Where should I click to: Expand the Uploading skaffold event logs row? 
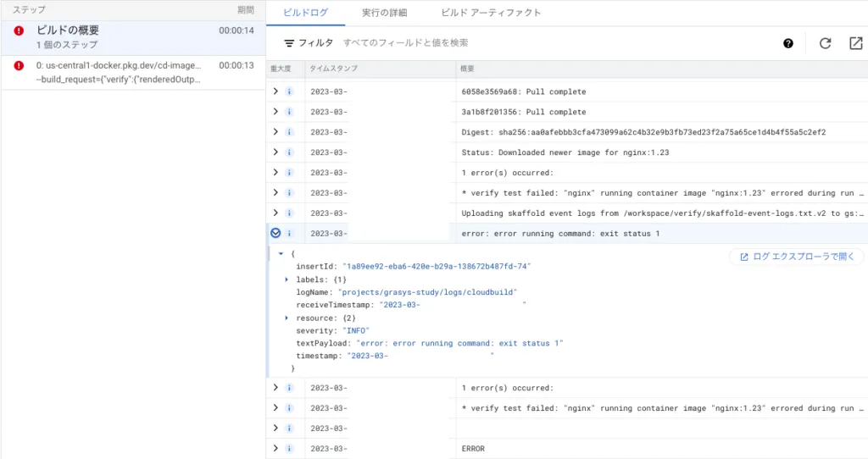pos(275,213)
